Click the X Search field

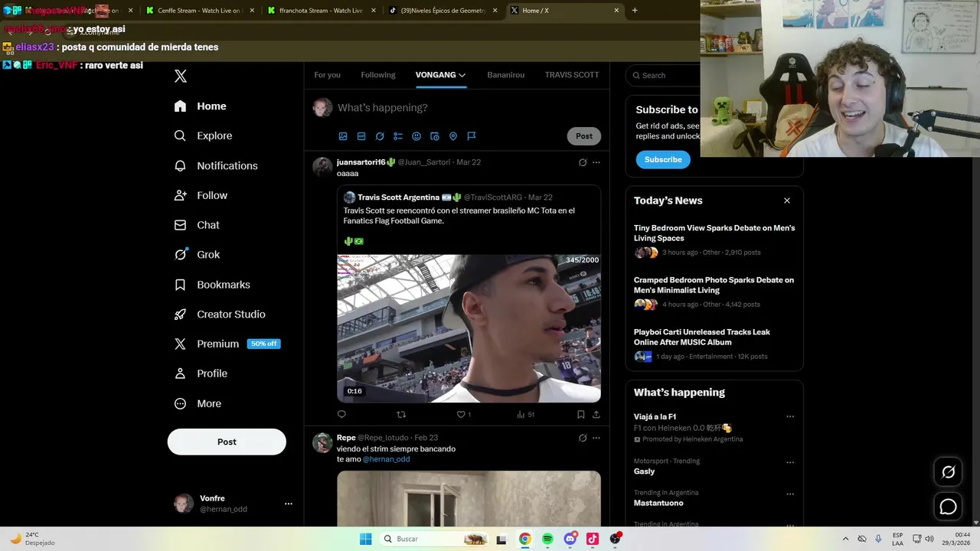pos(663,75)
